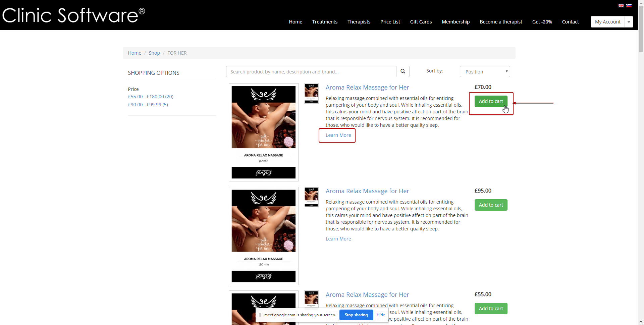Click the scrollbar down arrow
Image resolution: width=644 pixels, height=325 pixels.
point(641,322)
